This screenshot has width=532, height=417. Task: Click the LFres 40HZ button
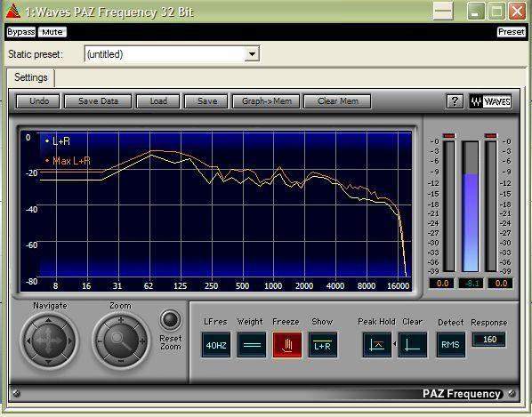[x=216, y=345]
